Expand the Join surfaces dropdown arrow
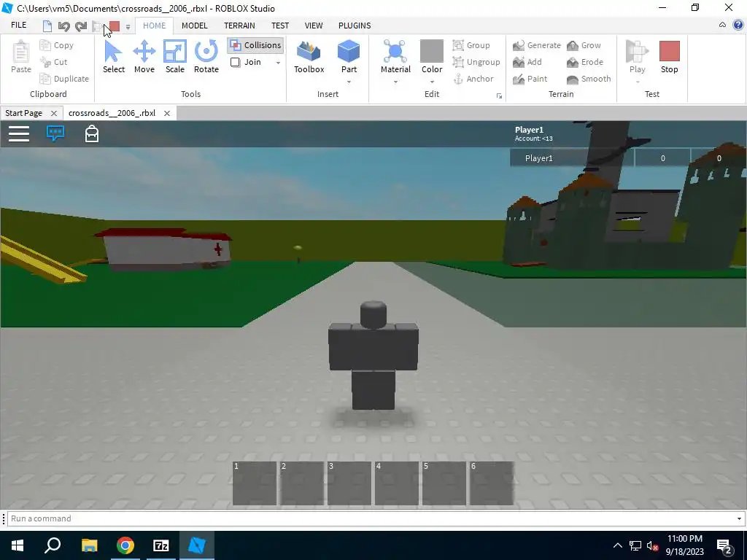Viewport: 747px width, 560px height. tap(278, 63)
